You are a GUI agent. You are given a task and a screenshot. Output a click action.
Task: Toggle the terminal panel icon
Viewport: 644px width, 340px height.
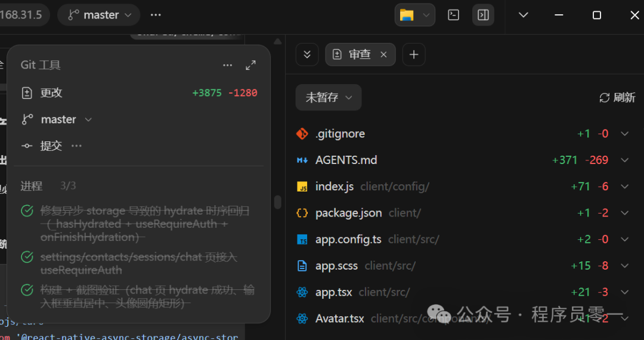453,15
